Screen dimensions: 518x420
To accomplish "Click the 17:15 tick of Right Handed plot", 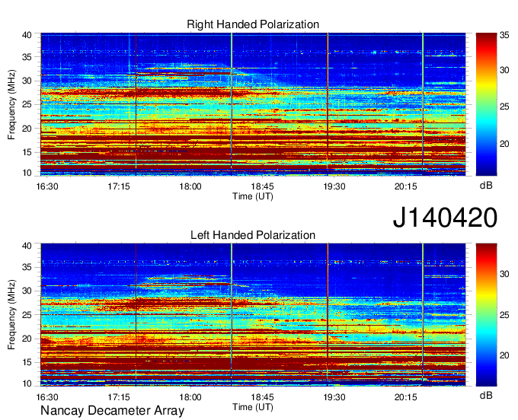I will 119,186.
